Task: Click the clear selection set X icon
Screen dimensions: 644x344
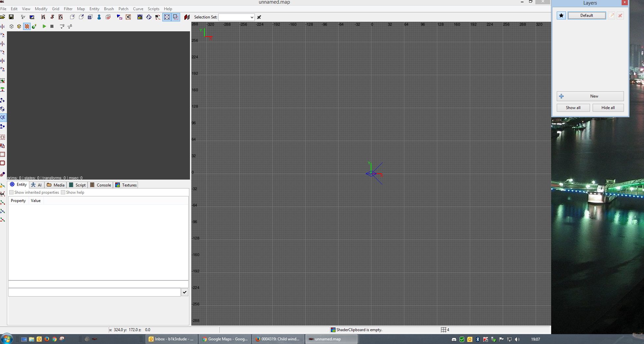Action: coord(259,17)
